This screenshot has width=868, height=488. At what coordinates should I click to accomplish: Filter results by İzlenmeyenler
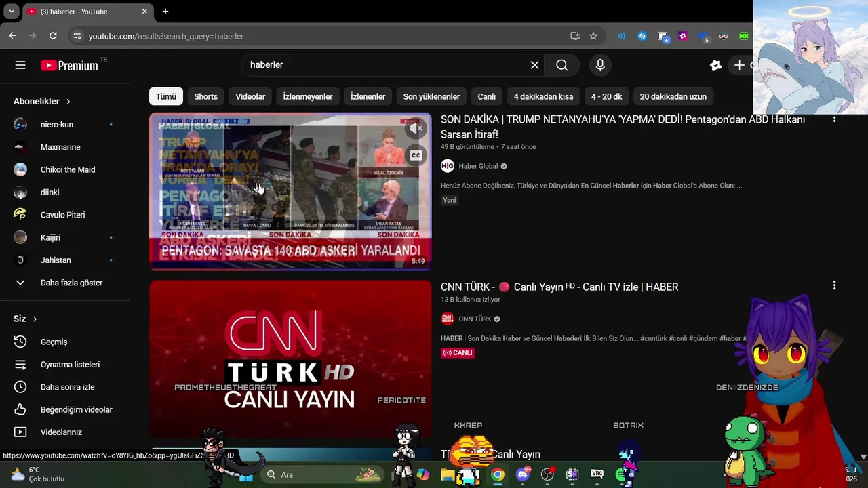click(308, 96)
